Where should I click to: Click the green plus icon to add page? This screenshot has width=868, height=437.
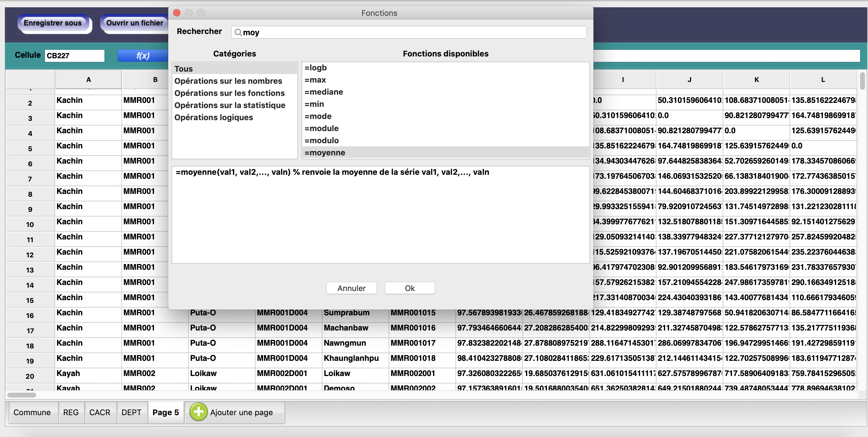pyautogui.click(x=198, y=412)
